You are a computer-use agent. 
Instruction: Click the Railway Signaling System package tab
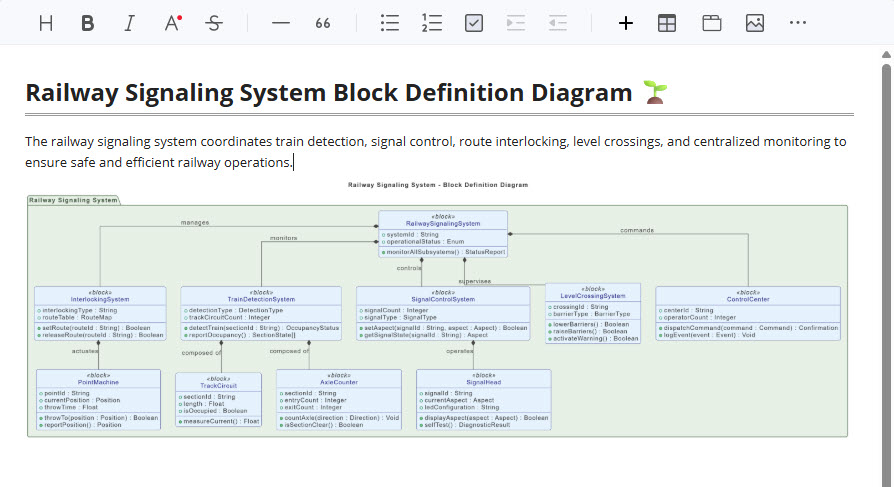[x=74, y=200]
